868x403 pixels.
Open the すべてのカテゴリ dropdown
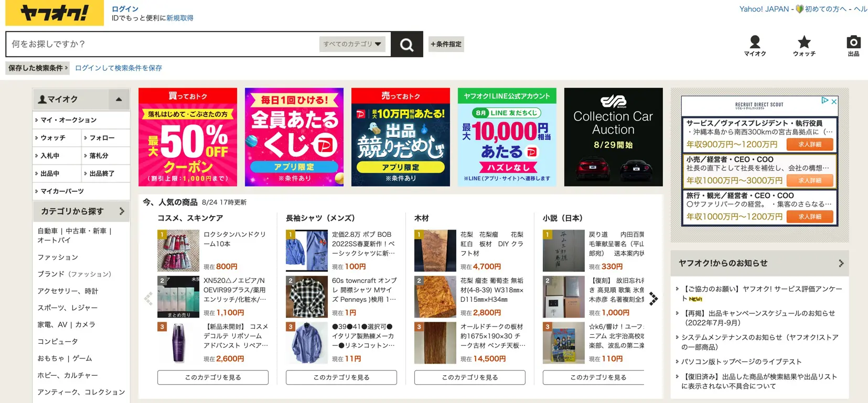coord(352,44)
